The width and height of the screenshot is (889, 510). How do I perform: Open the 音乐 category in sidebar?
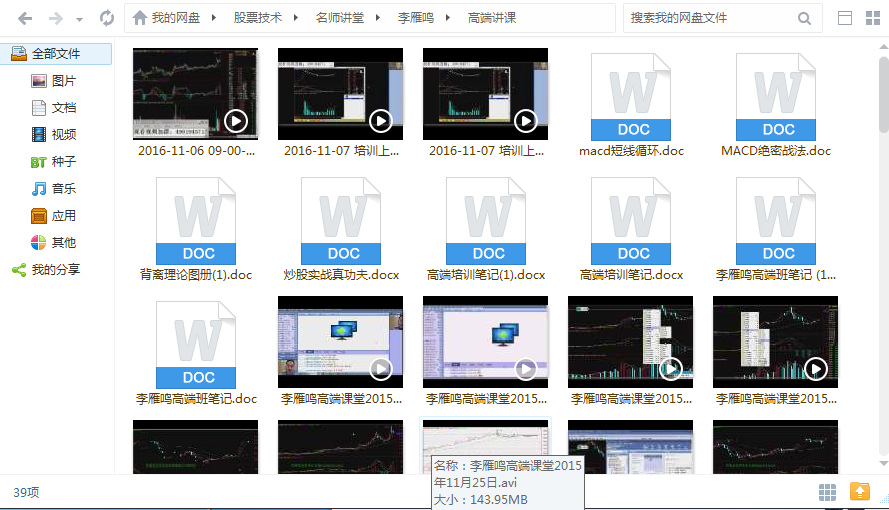pos(56,189)
